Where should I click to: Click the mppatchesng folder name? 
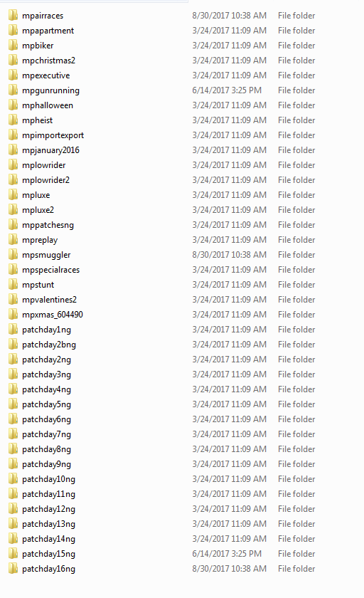pyautogui.click(x=48, y=225)
